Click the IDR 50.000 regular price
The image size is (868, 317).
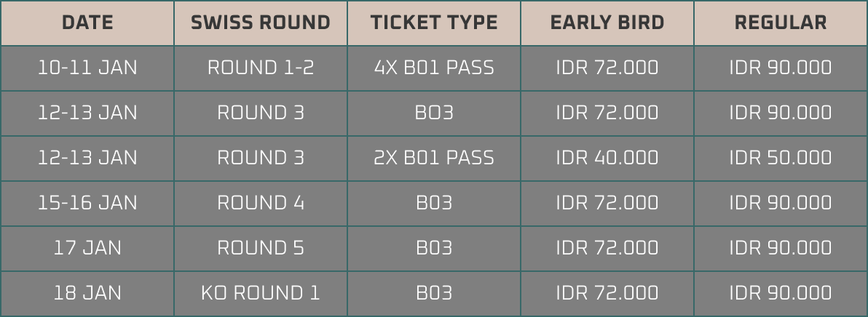point(781,158)
